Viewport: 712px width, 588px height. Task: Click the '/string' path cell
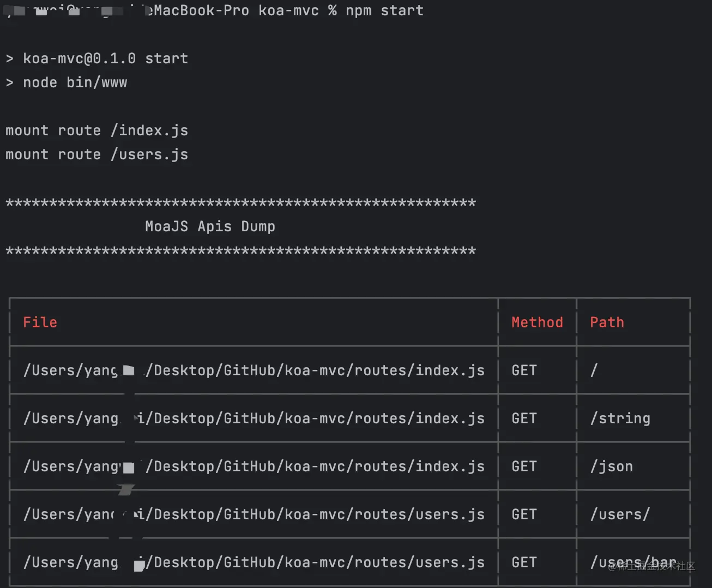click(x=620, y=418)
